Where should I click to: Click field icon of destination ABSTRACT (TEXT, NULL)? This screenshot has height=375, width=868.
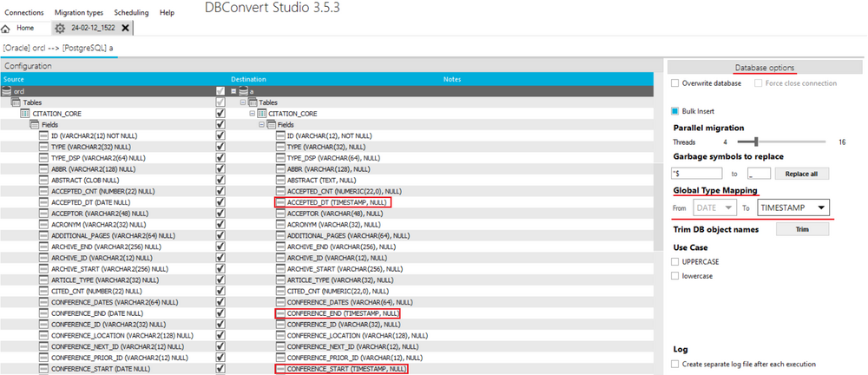pos(280,180)
